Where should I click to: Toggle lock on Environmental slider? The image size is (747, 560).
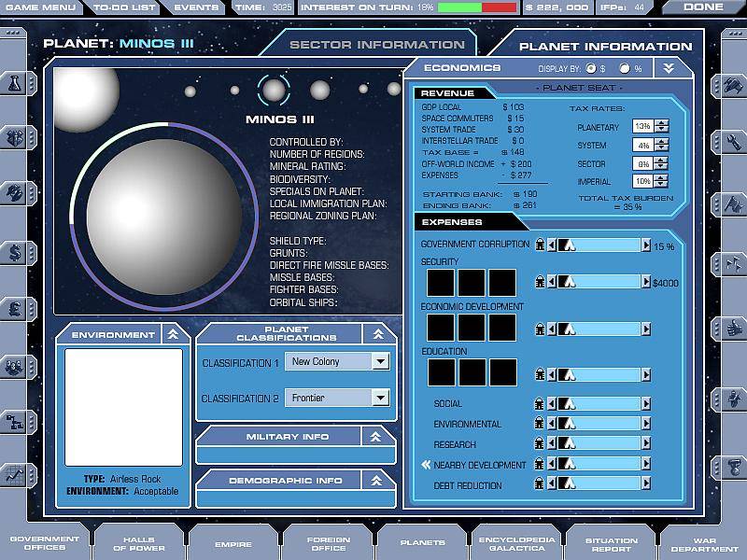(x=540, y=423)
